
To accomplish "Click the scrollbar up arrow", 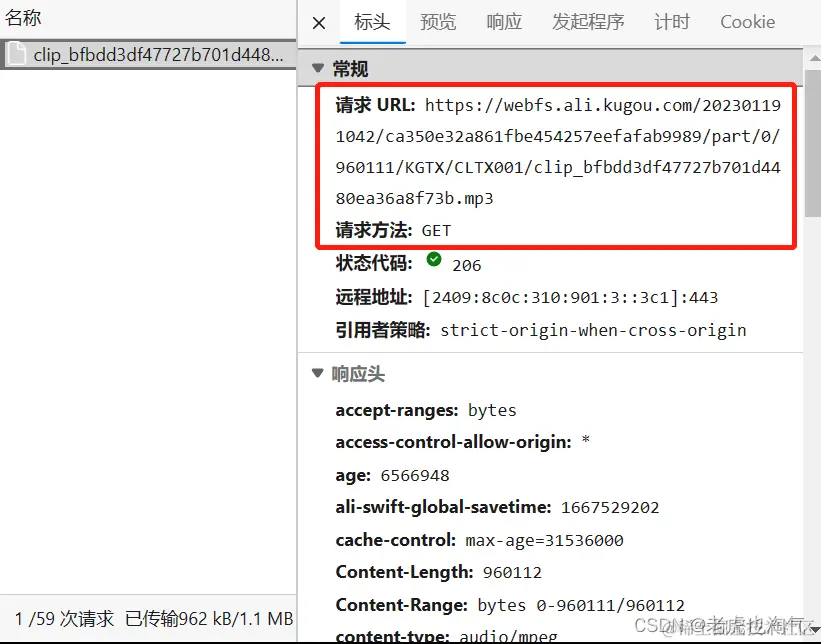I will (x=814, y=58).
